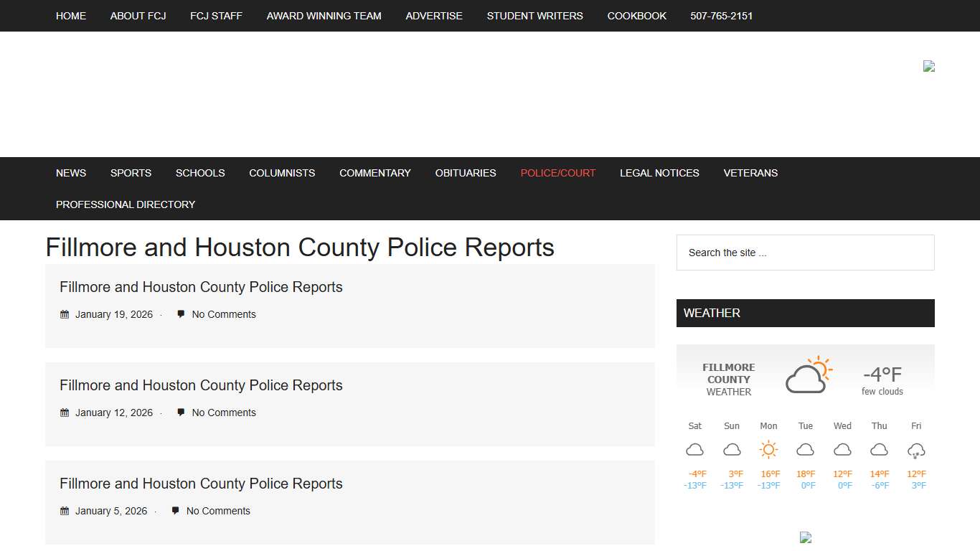Navigate to the HOME page

tap(70, 15)
